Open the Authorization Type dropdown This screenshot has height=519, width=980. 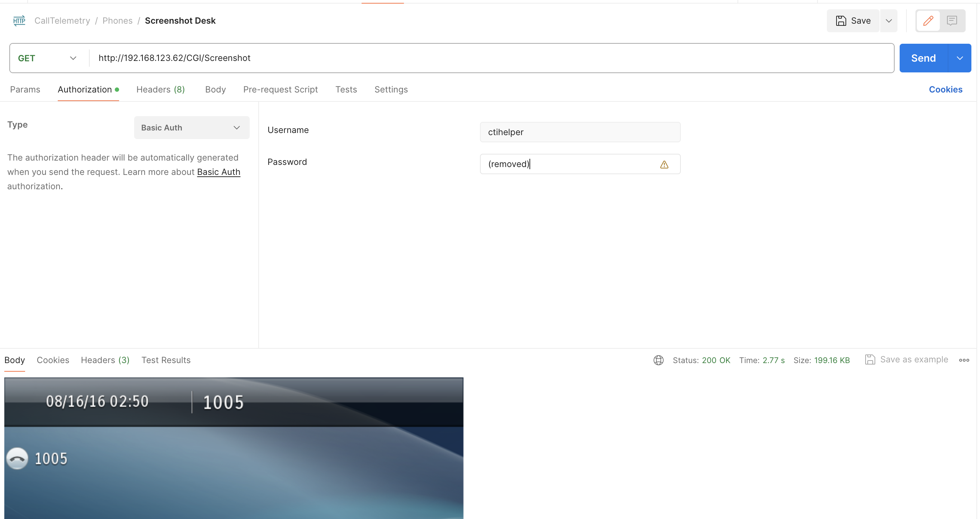191,128
